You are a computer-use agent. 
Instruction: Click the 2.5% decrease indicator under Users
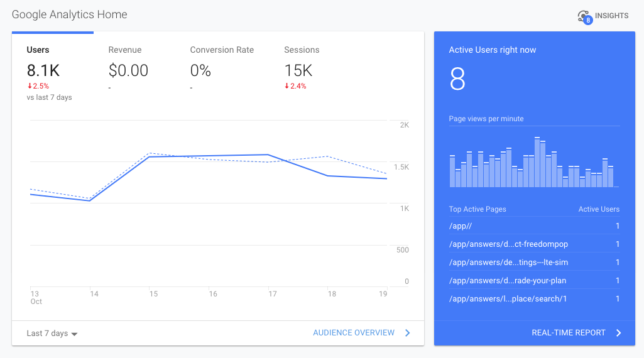point(38,86)
